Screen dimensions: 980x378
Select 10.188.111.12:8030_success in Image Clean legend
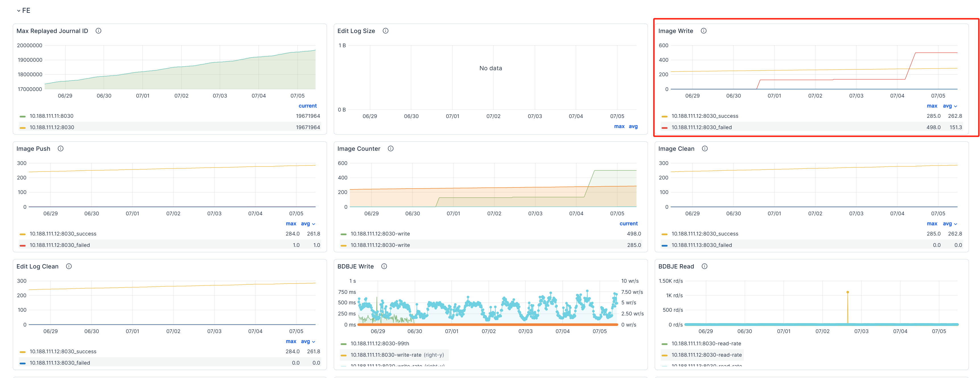705,234
